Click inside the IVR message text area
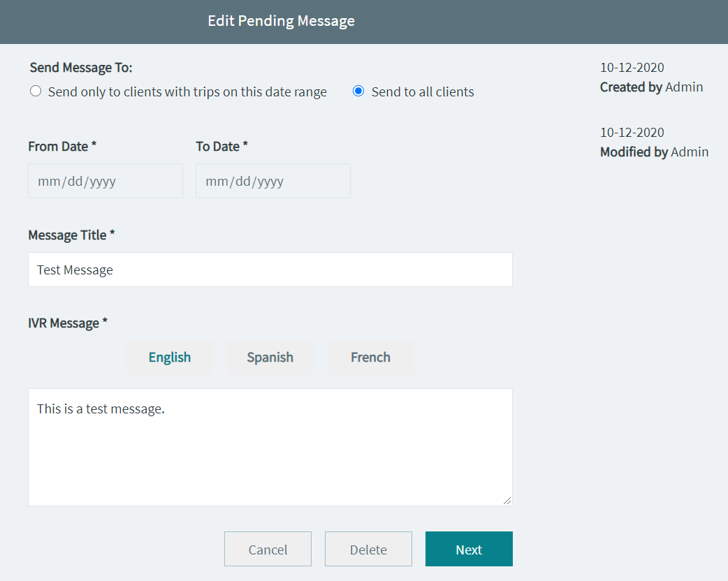728x581 pixels. [270, 447]
